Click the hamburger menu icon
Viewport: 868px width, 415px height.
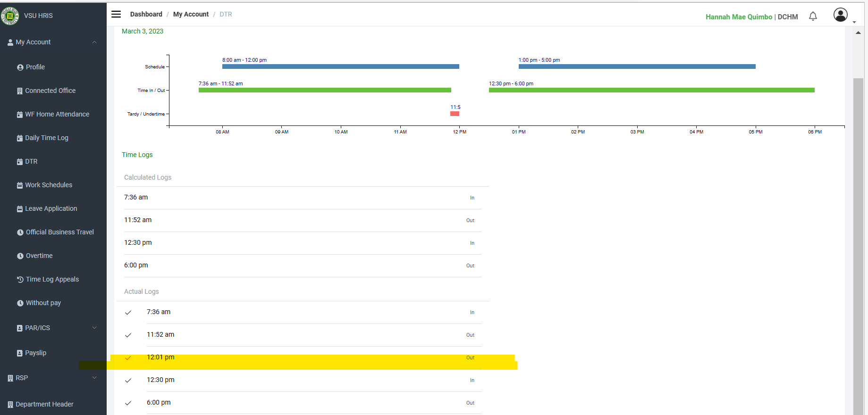click(116, 14)
